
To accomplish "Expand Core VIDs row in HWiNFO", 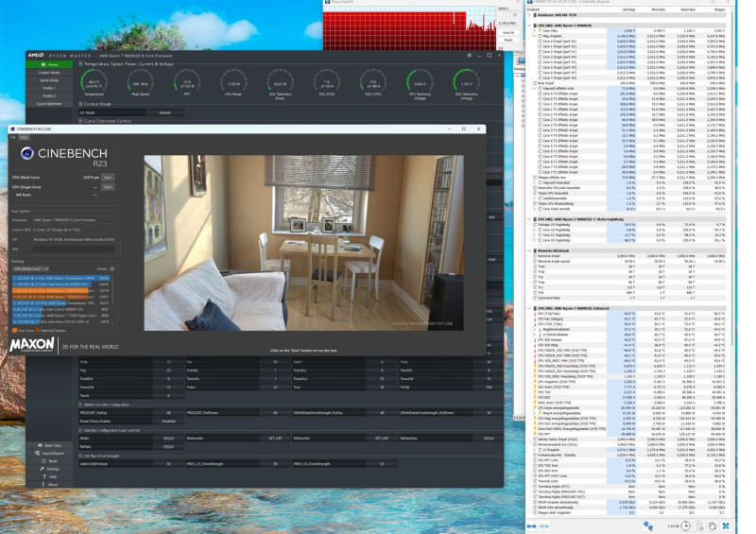I will coord(535,30).
